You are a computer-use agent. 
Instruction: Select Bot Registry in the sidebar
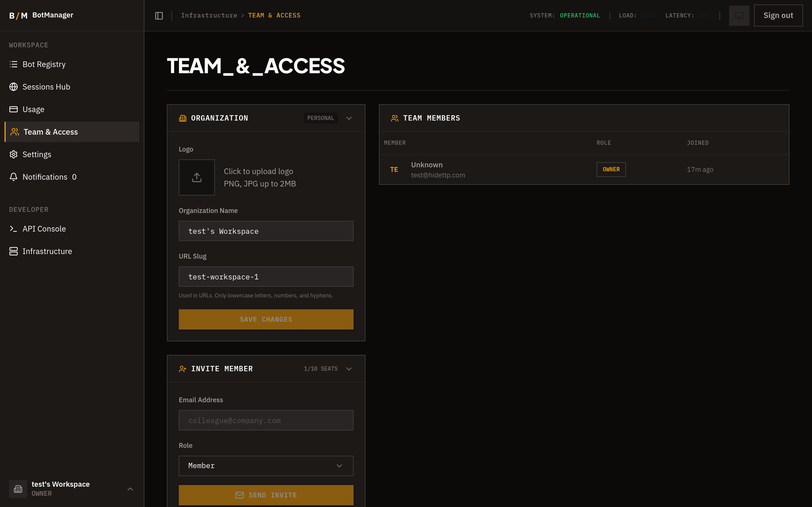click(44, 64)
